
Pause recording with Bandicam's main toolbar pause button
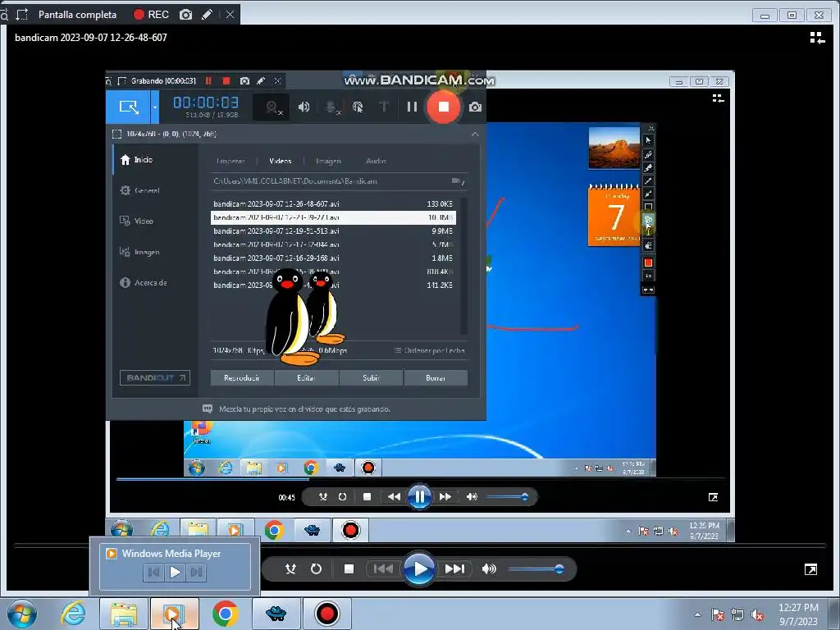(x=412, y=107)
